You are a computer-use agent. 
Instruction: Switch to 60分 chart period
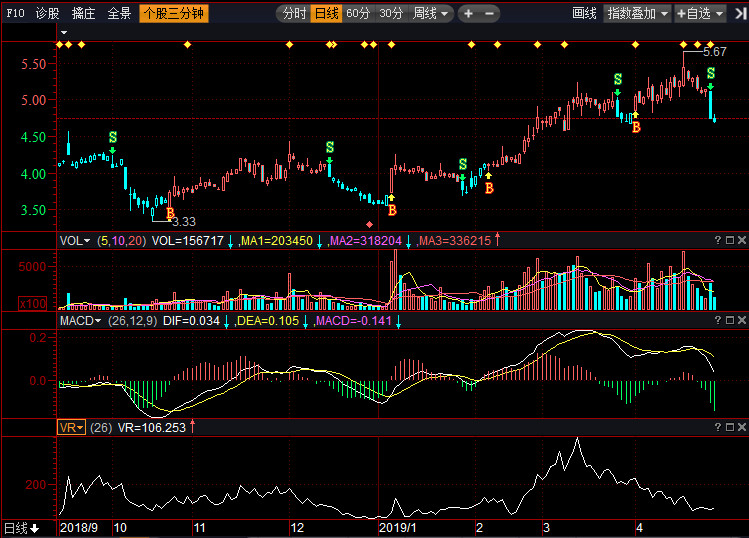pos(358,13)
